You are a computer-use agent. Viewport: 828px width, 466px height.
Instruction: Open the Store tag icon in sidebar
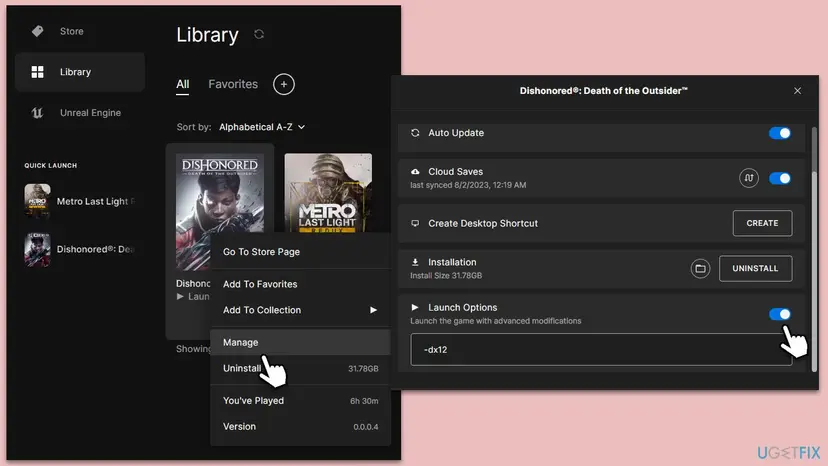pyautogui.click(x=37, y=31)
